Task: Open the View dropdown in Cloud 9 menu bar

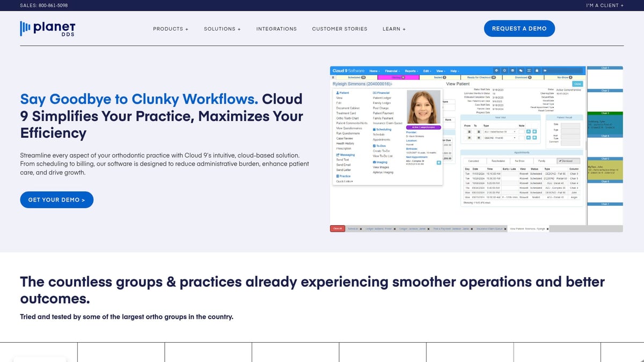Action: point(441,70)
